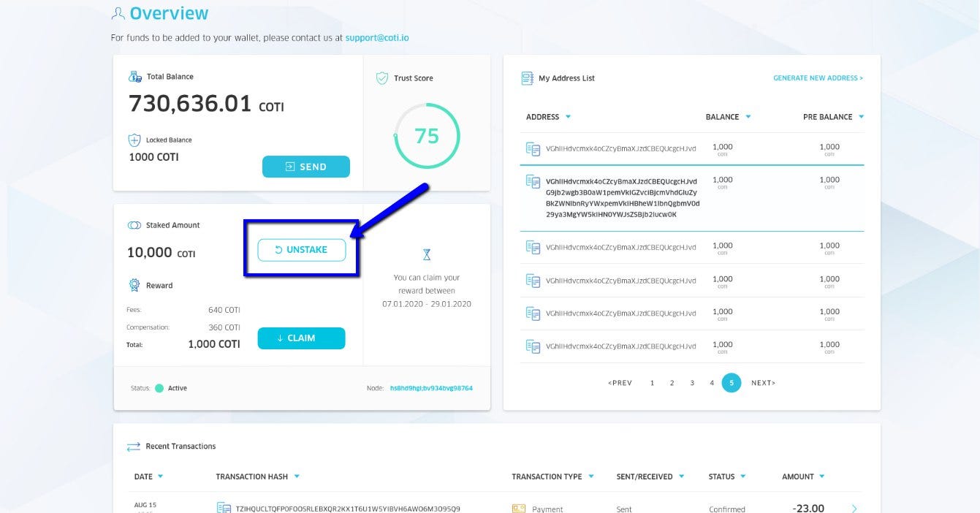The width and height of the screenshot is (980, 513).
Task: Click the Compensation 360 COTI value
Action: click(x=224, y=327)
